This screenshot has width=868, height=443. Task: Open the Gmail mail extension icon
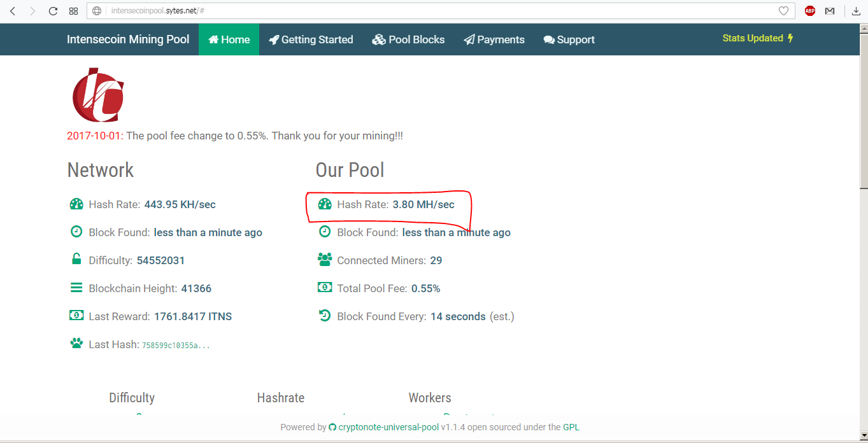[830, 11]
